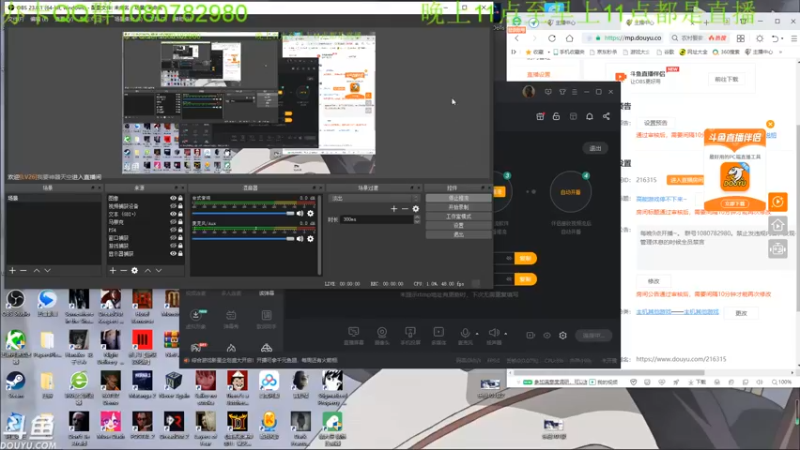Open 淡出 scene transition dropdown

pyautogui.click(x=375, y=198)
